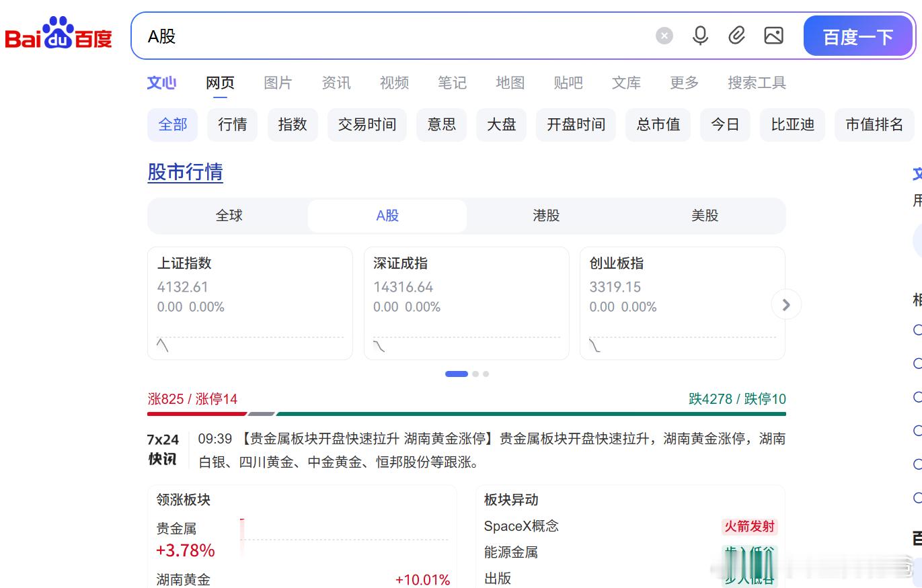The height and width of the screenshot is (588, 922).
Task: Open the 创业板指 index card
Action: coord(683,303)
